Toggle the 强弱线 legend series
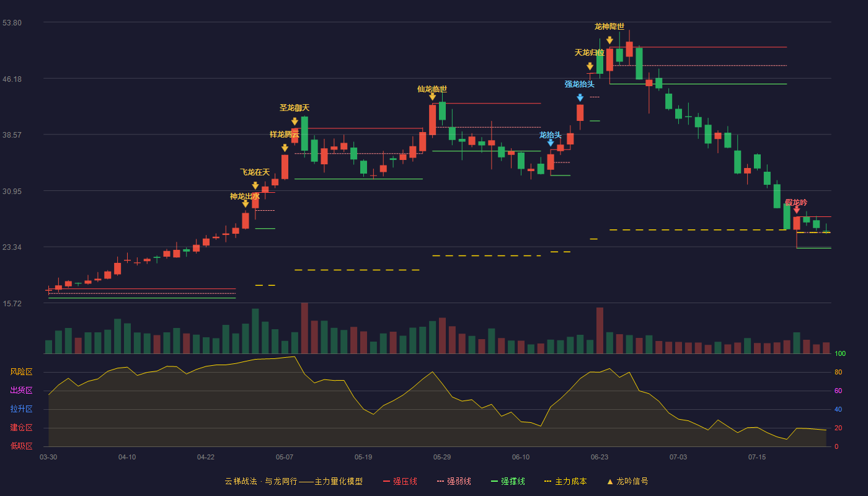This screenshot has height=496, width=868. [x=454, y=481]
